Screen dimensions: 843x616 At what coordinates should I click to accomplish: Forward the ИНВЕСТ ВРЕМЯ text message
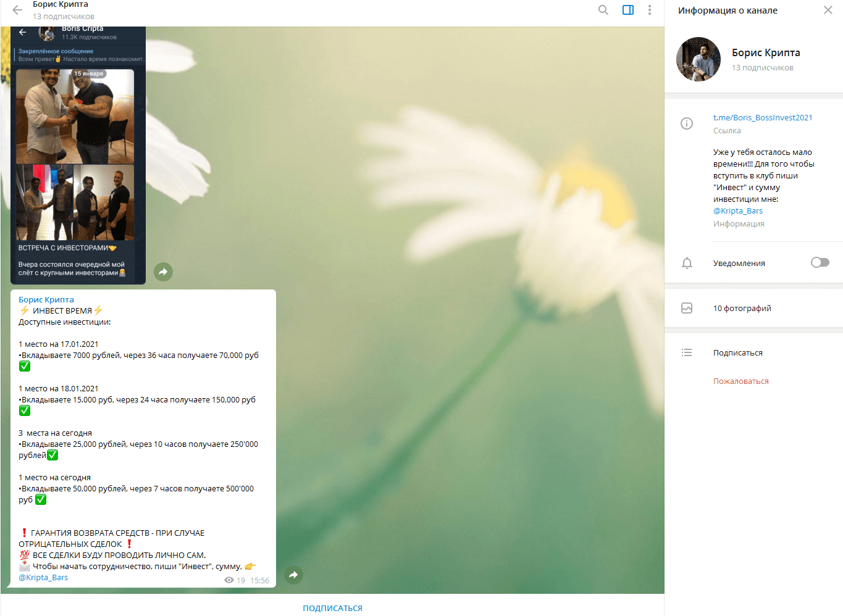click(293, 575)
